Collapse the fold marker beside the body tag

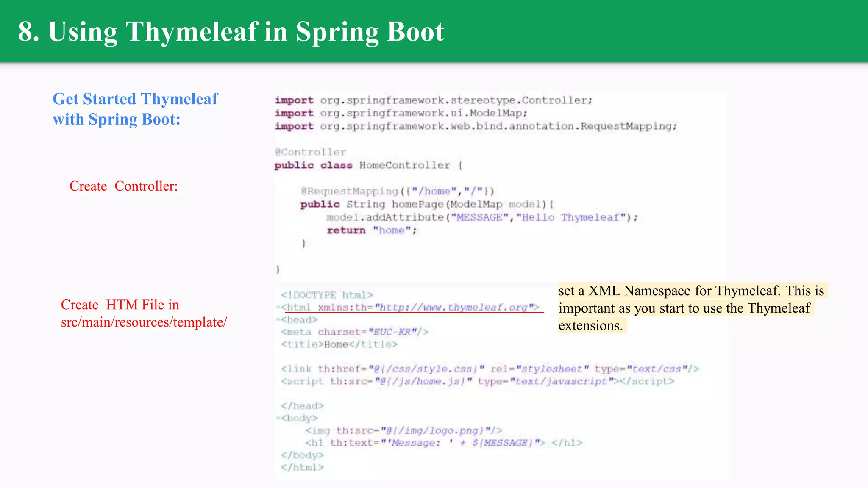click(x=278, y=418)
